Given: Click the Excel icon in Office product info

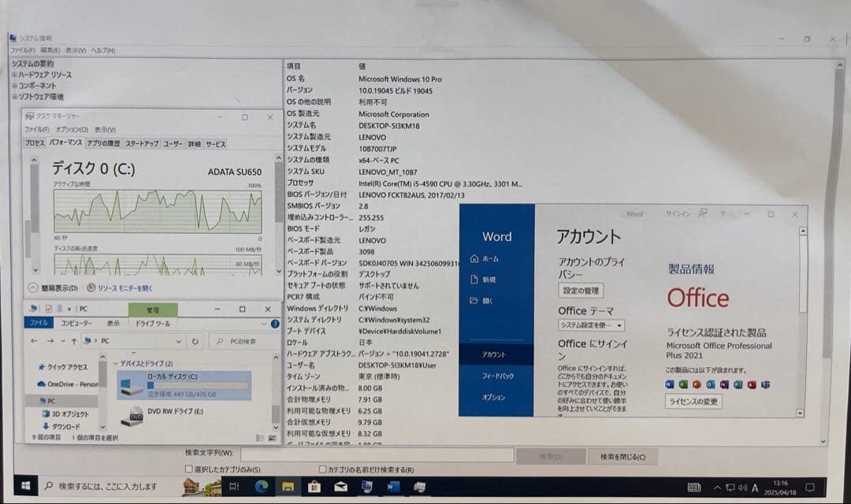Looking at the screenshot, I should pos(683,384).
